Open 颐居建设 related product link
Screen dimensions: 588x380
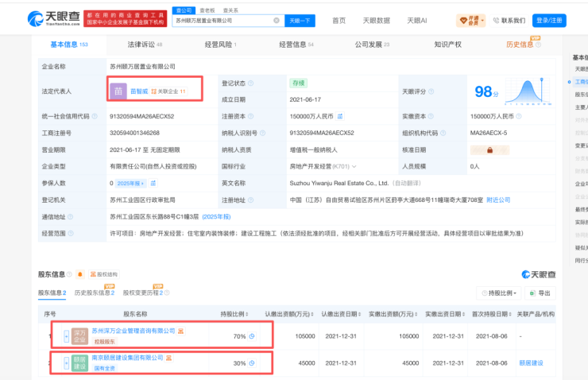click(531, 363)
